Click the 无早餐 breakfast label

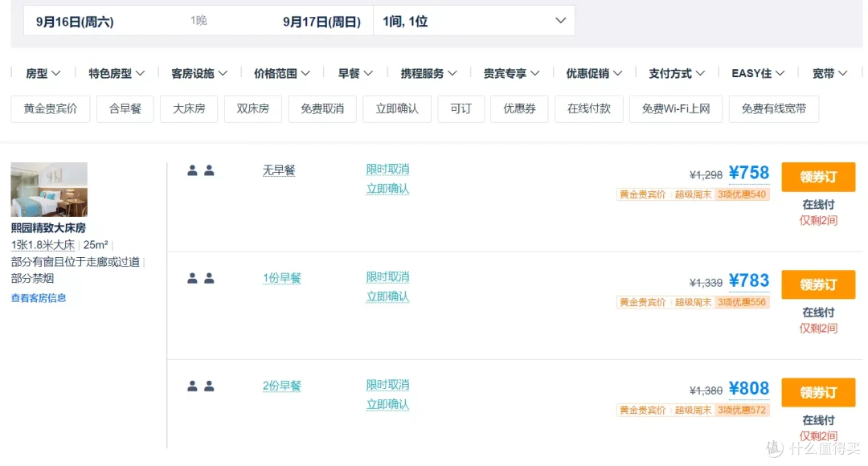click(x=278, y=170)
